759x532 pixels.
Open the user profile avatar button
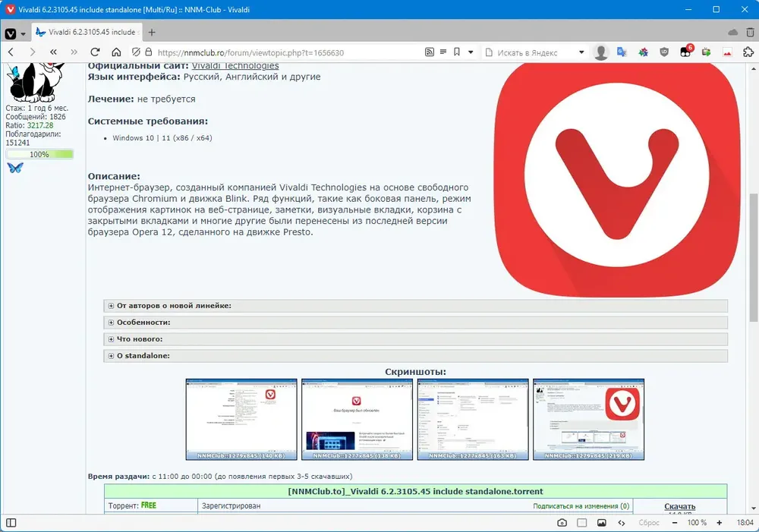600,52
